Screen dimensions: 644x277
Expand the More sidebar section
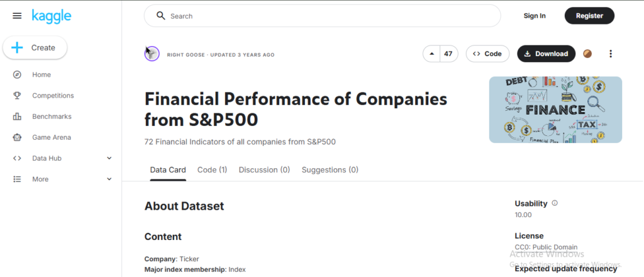click(x=109, y=179)
